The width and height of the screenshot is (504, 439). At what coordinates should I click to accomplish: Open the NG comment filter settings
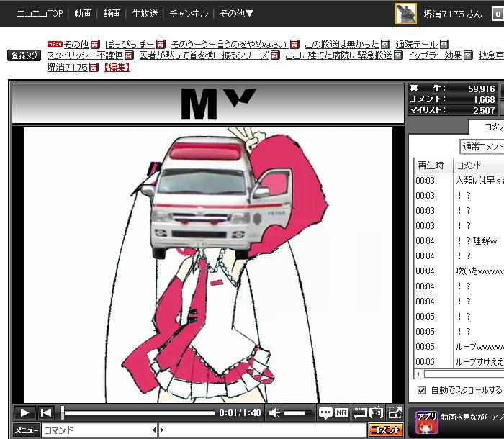(341, 412)
